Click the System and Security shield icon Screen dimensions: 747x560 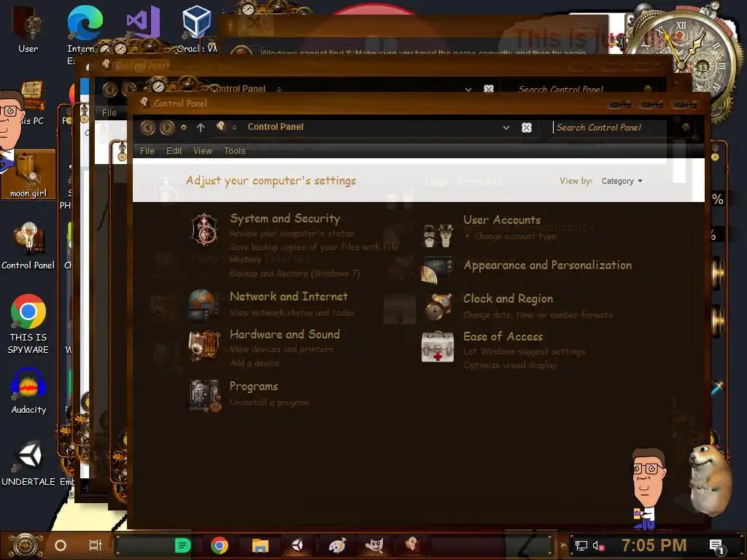coord(204,229)
